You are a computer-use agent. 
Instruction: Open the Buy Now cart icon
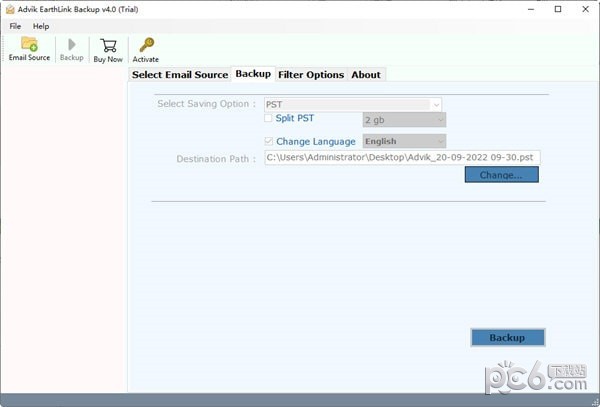(108, 45)
